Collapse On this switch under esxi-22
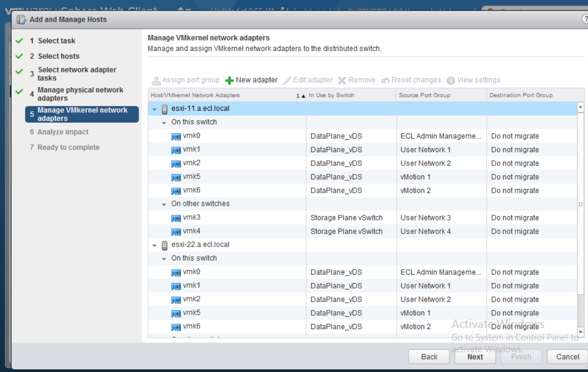 coord(164,259)
